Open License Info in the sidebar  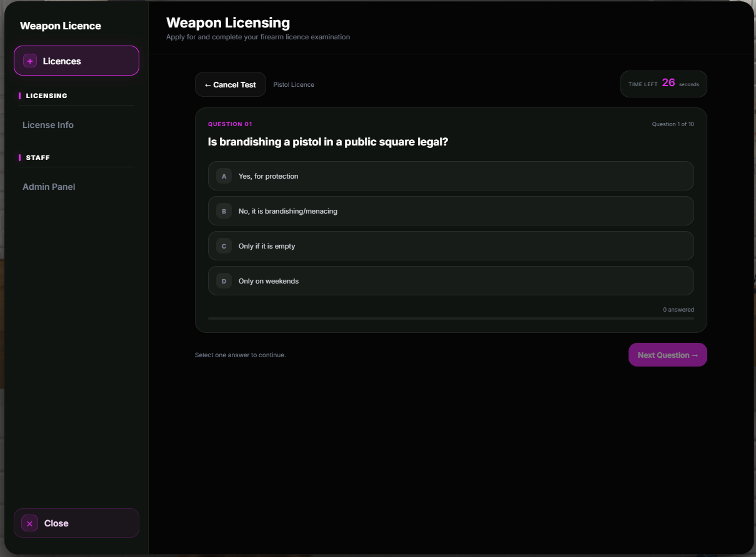48,125
